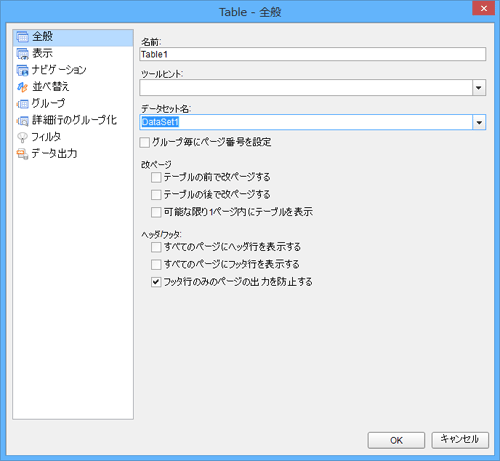This screenshot has width=500, height=461.
Task: Open the データ出力 data output icon
Action: pos(22,154)
